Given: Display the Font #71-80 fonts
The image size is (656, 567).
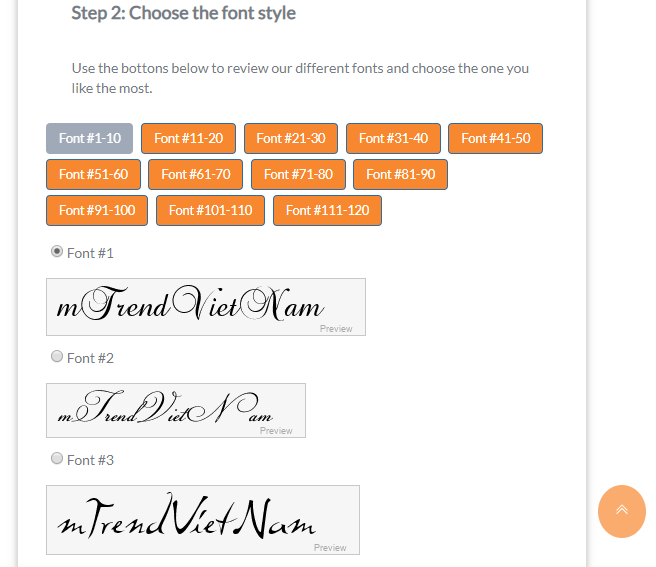Looking at the screenshot, I should [298, 174].
